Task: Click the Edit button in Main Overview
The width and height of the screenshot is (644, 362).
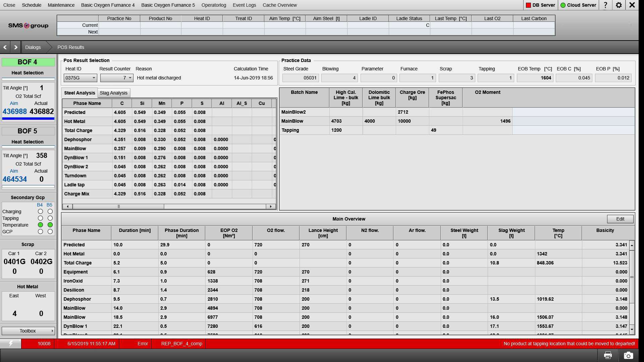Action: pos(620,219)
